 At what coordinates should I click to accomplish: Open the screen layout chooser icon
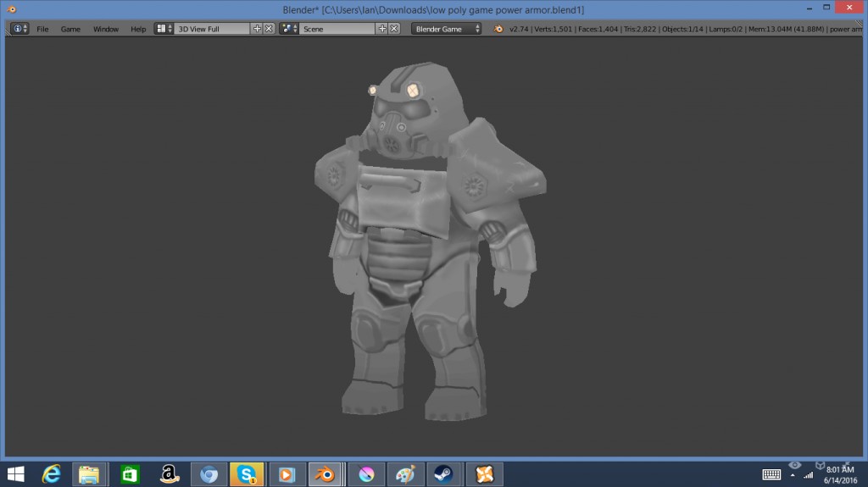164,28
